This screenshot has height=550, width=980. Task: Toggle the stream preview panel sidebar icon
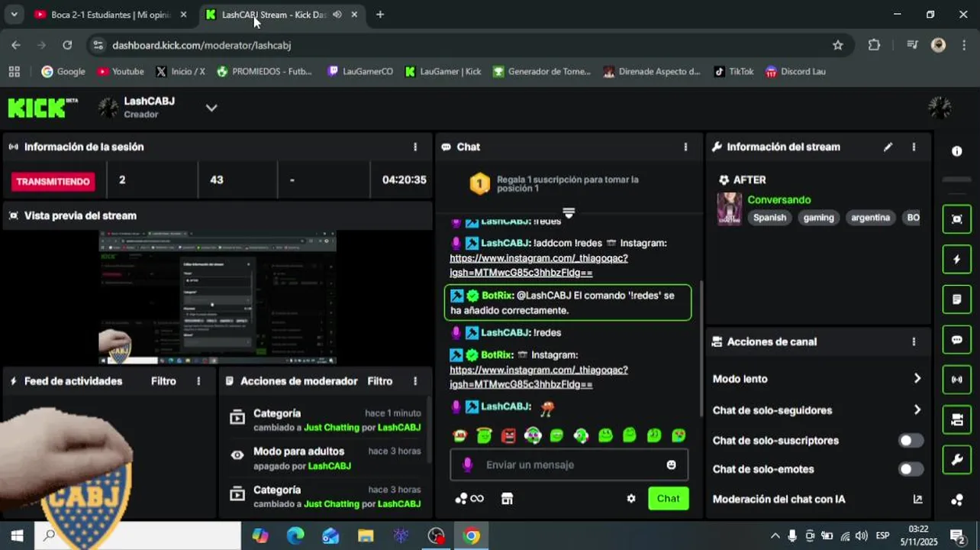pos(957,219)
